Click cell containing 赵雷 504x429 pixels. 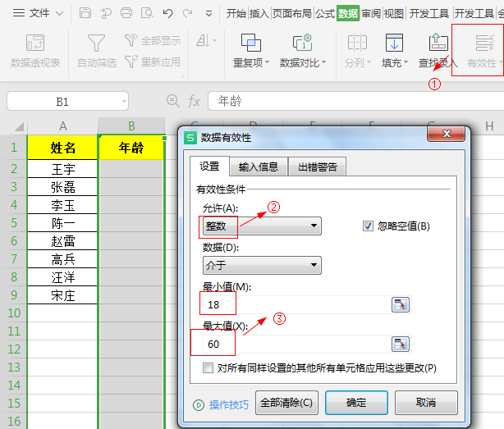click(62, 241)
